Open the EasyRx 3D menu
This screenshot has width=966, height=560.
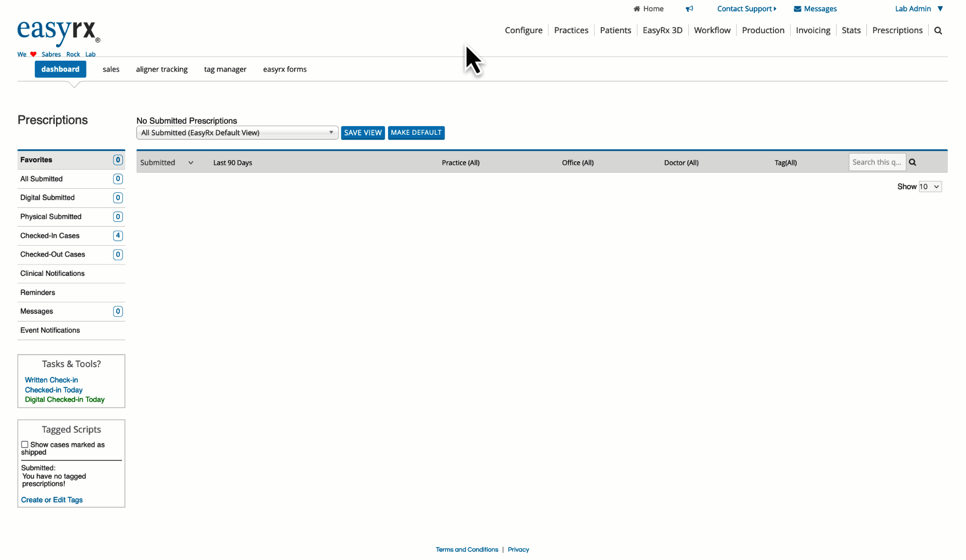(663, 31)
